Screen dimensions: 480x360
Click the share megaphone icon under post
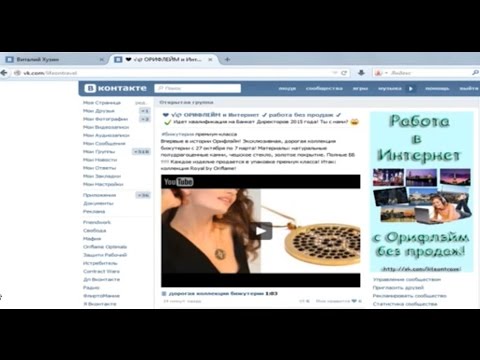tap(302, 301)
